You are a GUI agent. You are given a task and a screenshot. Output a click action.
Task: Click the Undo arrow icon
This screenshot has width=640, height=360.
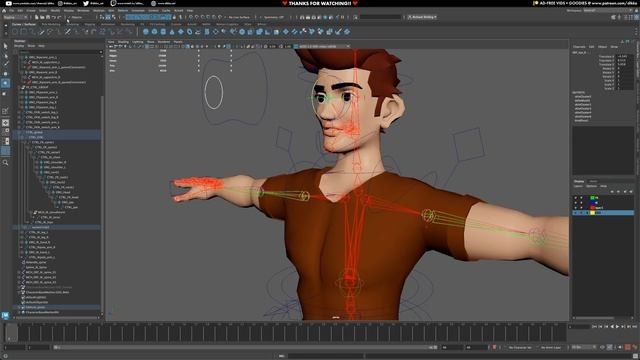pos(54,17)
